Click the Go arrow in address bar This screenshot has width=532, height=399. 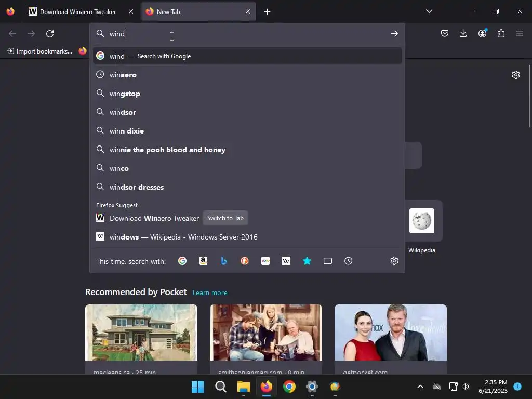(x=394, y=34)
